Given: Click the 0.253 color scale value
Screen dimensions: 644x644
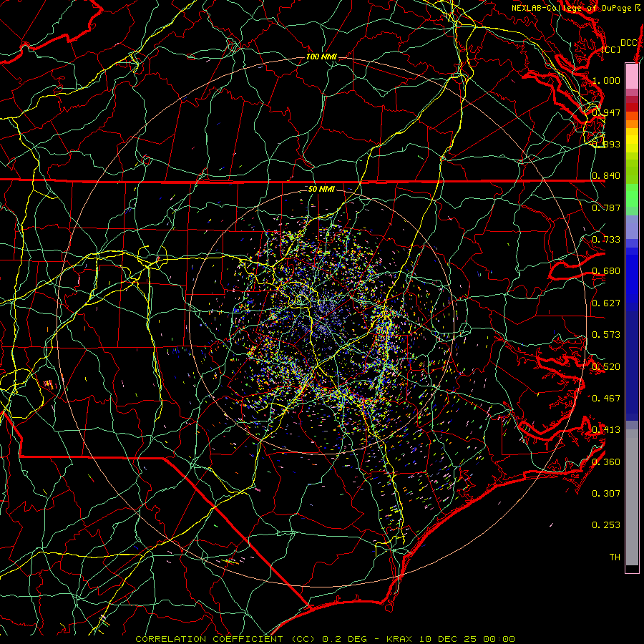Looking at the screenshot, I should point(606,525).
